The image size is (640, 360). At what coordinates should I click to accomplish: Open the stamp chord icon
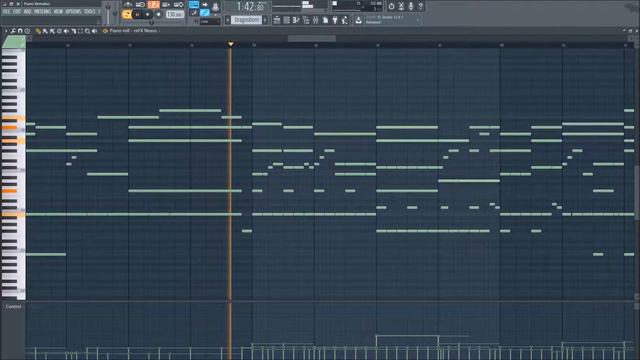pyautogui.click(x=27, y=31)
